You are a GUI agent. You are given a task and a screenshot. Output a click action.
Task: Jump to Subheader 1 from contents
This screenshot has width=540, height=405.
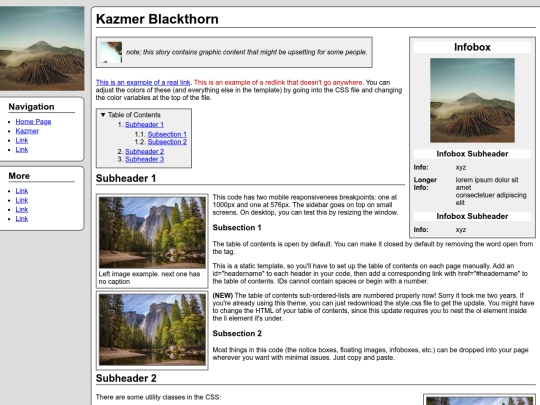coord(144,125)
